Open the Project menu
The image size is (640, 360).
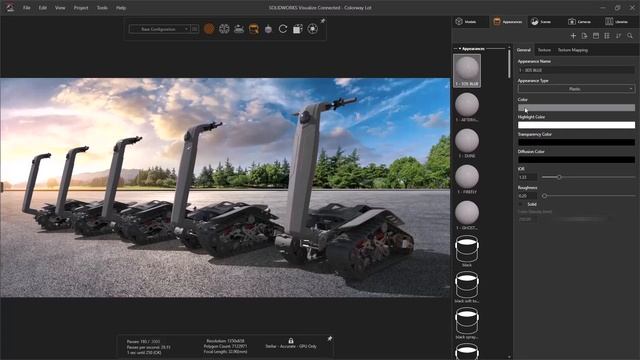(x=81, y=8)
